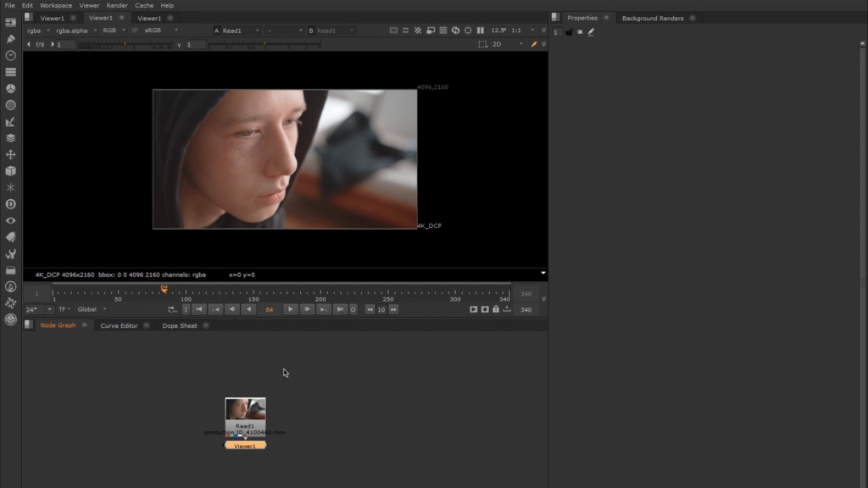This screenshot has width=868, height=488.
Task: Open the Global frame range dropdown
Action: coord(92,309)
